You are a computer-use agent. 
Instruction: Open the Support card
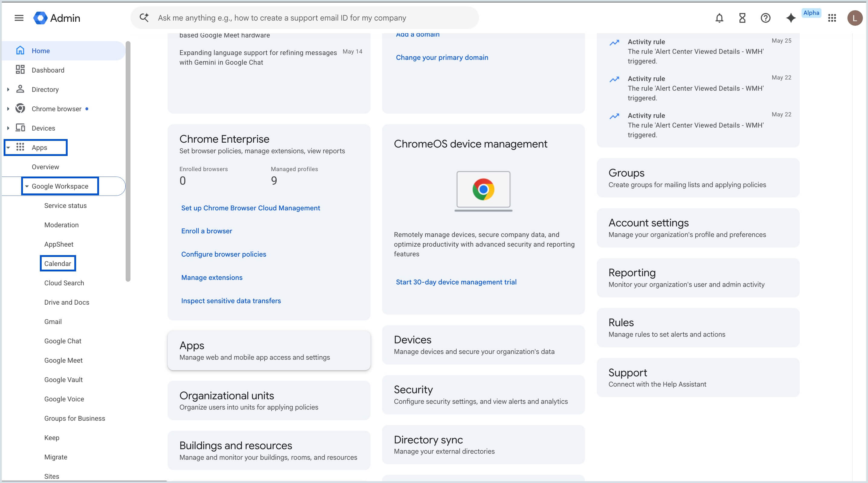[x=698, y=378]
